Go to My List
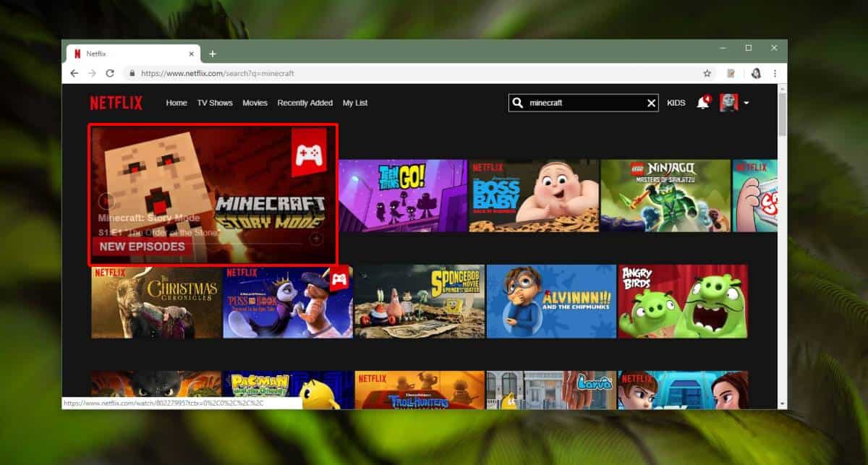 click(354, 103)
